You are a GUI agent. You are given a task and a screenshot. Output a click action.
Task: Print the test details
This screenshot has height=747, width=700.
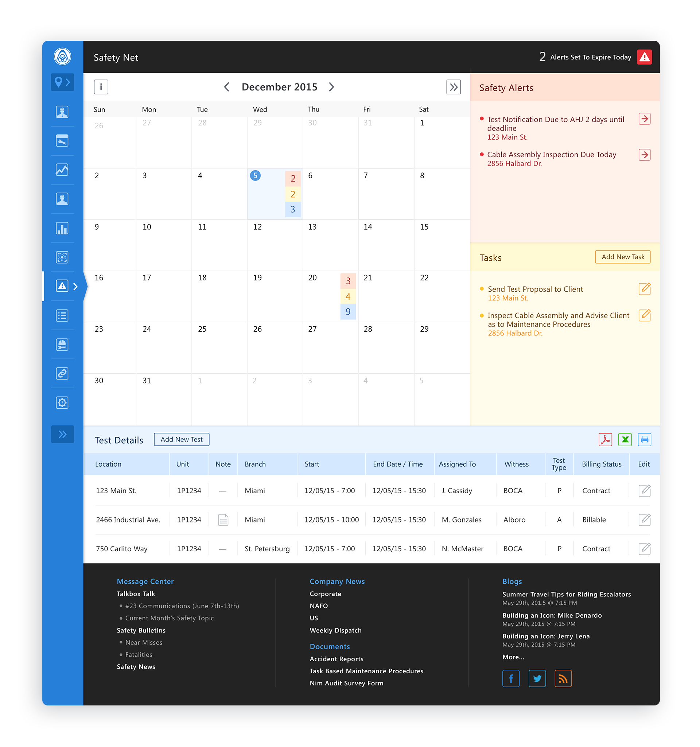644,440
